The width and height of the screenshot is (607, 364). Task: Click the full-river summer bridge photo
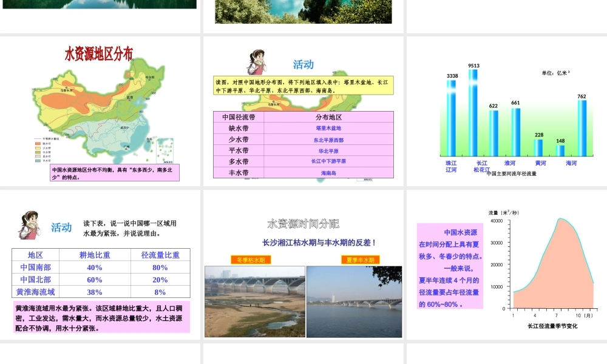[x=354, y=302]
